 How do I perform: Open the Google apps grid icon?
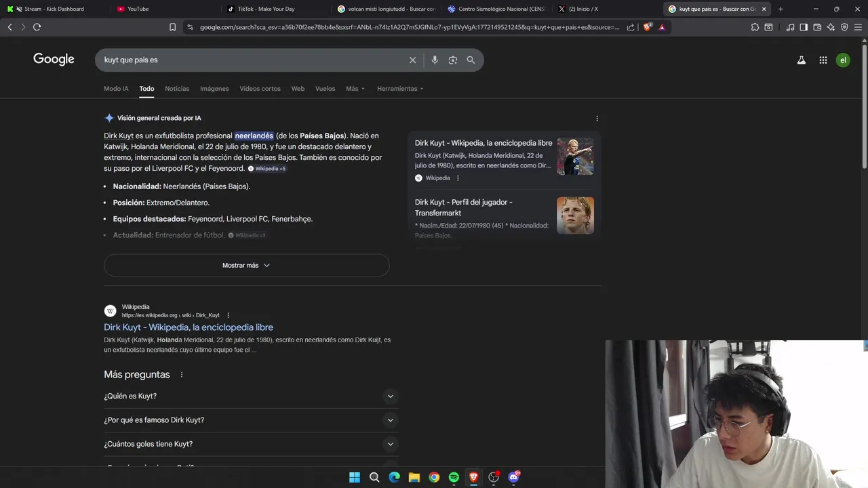[823, 60]
